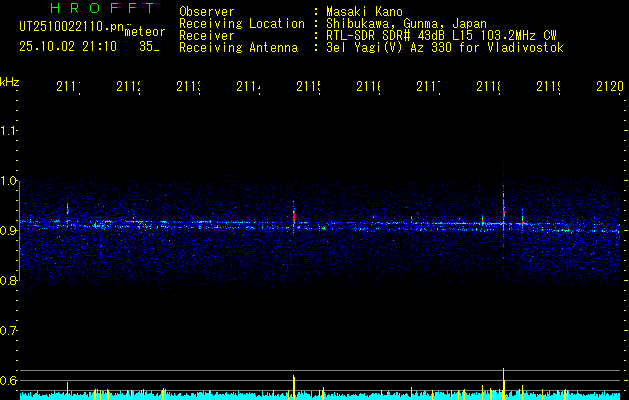The height and width of the screenshot is (400, 629).
Task: Click the kHz unit label
Action: pos(10,82)
